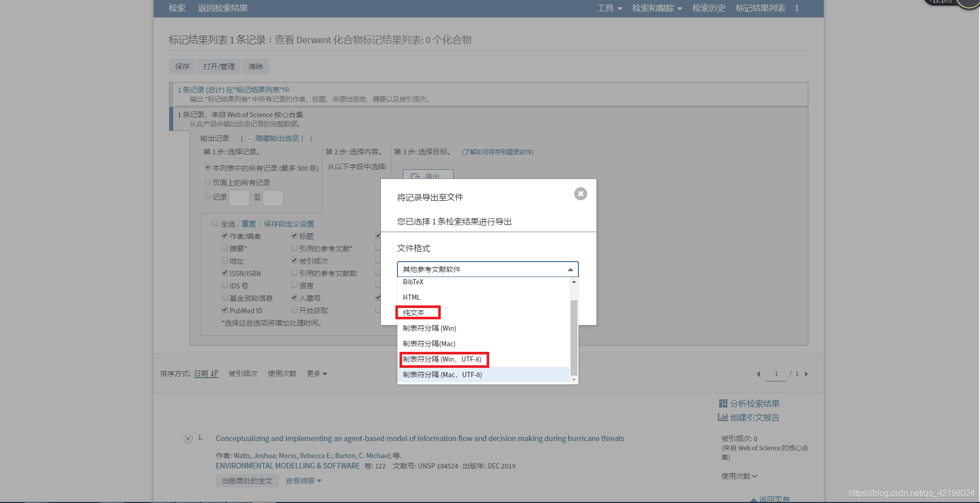Click the 导出 export icon button
980x503 pixels.
tap(416, 176)
